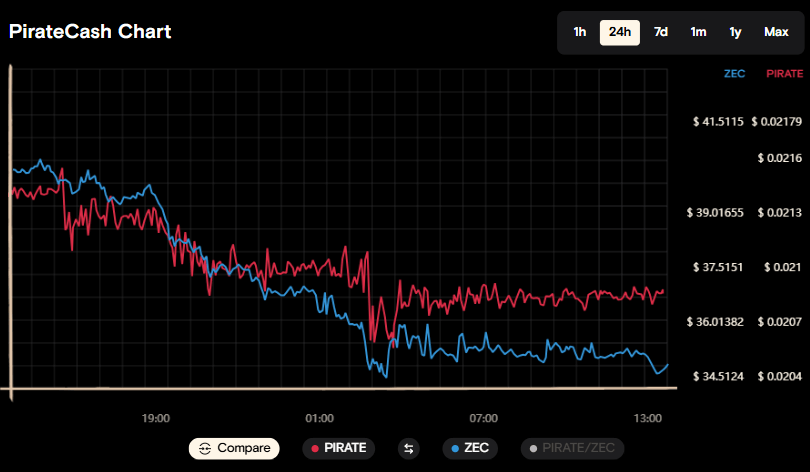Click the red PIRATE column header
The height and width of the screenshot is (472, 810).
784,74
